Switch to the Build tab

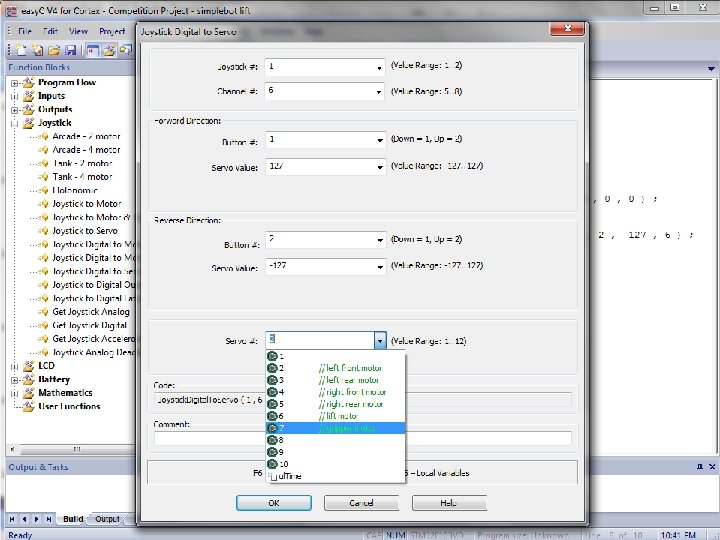click(x=73, y=519)
